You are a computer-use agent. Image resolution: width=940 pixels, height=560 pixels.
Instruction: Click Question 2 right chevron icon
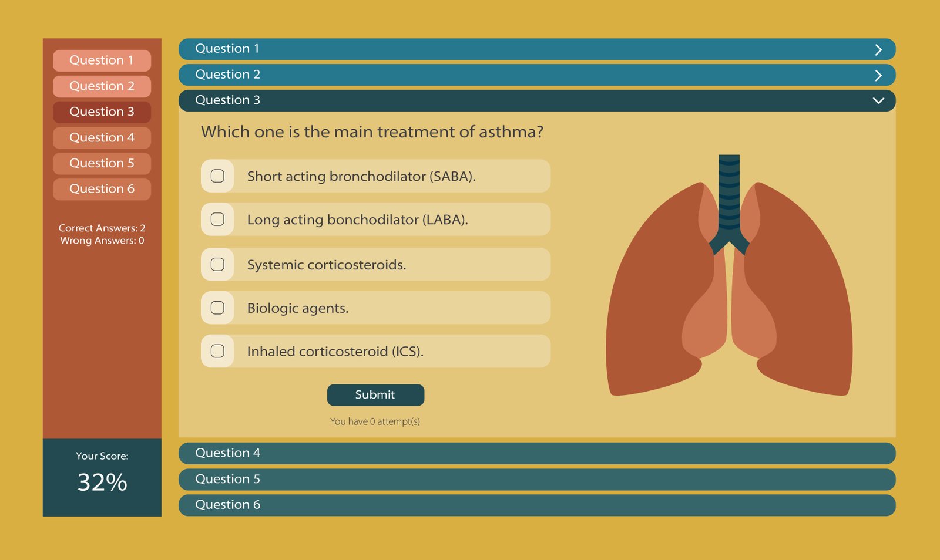coord(878,76)
